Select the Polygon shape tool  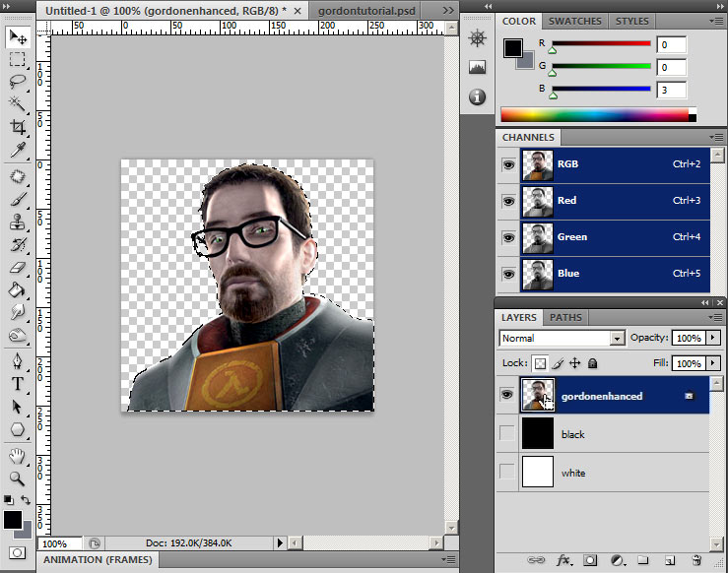click(x=18, y=429)
